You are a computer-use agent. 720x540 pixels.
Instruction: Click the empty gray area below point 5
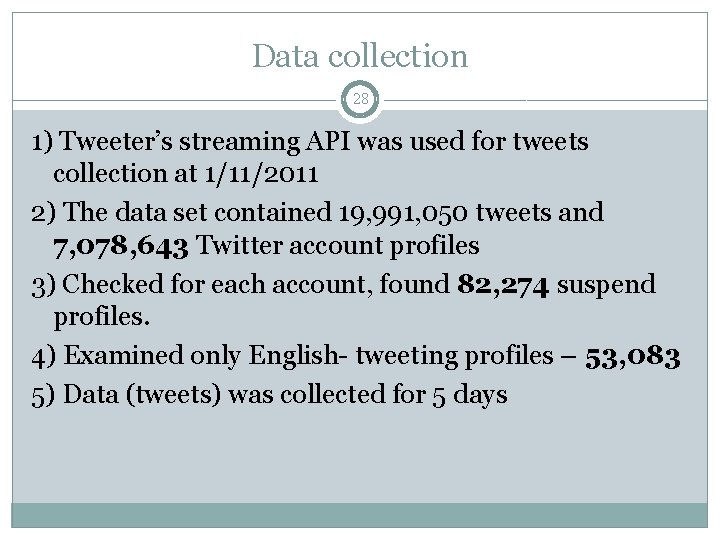[x=360, y=455]
